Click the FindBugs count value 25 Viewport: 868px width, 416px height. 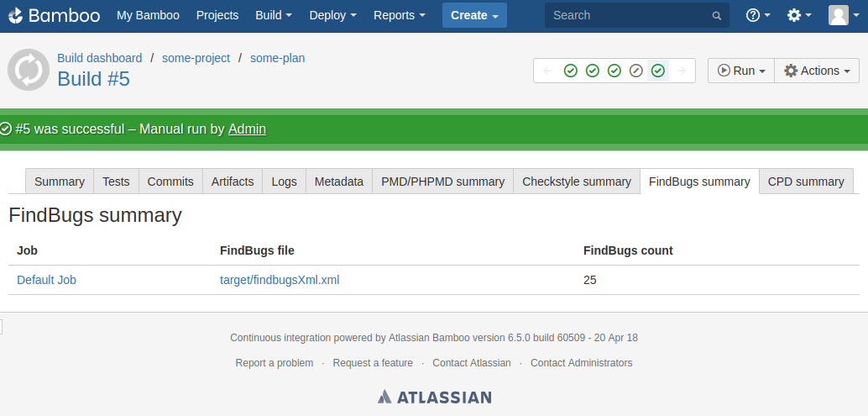pyautogui.click(x=589, y=280)
